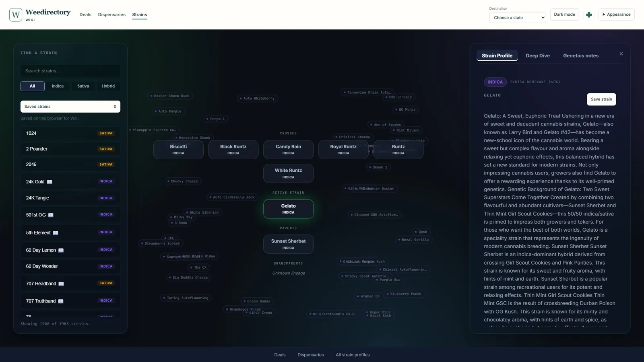Screen dimensions: 644x362
Task: Click the Kosher Choco Kush graph node
Action: click(171, 96)
